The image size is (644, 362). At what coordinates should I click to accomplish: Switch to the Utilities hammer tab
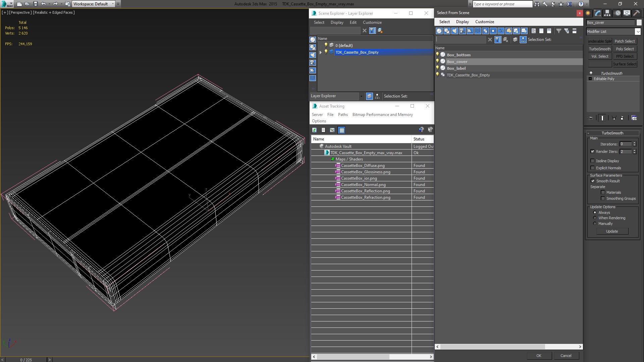pos(636,13)
